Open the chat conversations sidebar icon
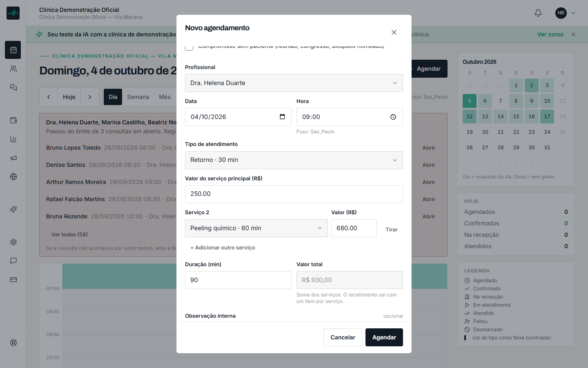 (x=13, y=88)
